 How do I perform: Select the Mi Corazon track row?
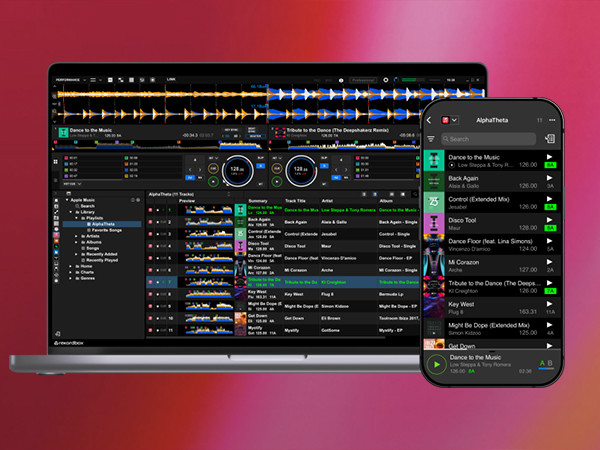[283, 270]
